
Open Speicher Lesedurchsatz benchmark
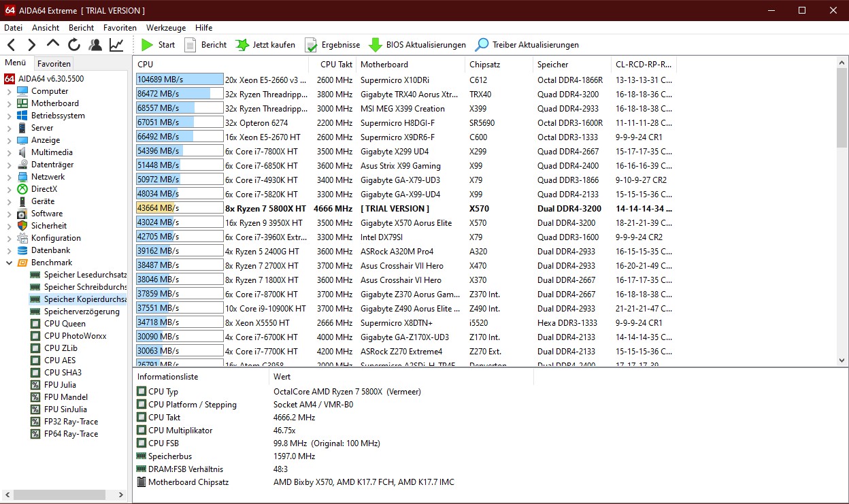pos(78,275)
